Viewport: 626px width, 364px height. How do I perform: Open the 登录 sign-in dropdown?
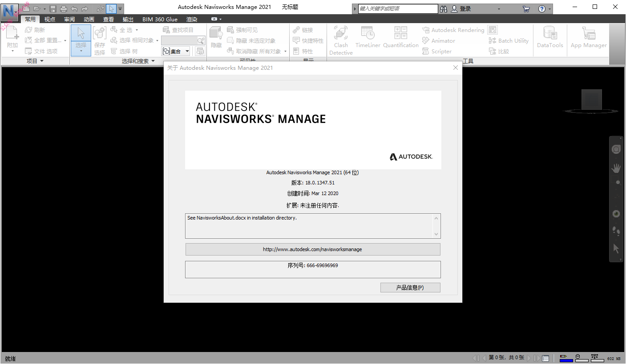(499, 8)
